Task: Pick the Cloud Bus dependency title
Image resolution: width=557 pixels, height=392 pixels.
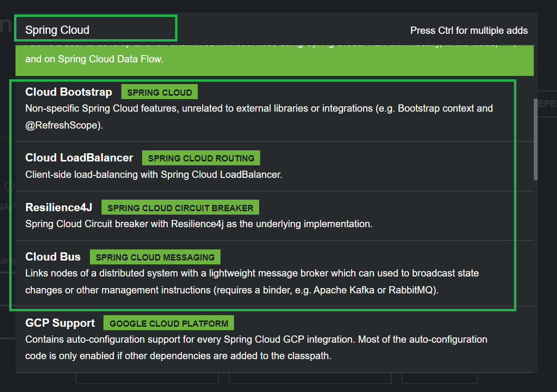Action: 53,257
